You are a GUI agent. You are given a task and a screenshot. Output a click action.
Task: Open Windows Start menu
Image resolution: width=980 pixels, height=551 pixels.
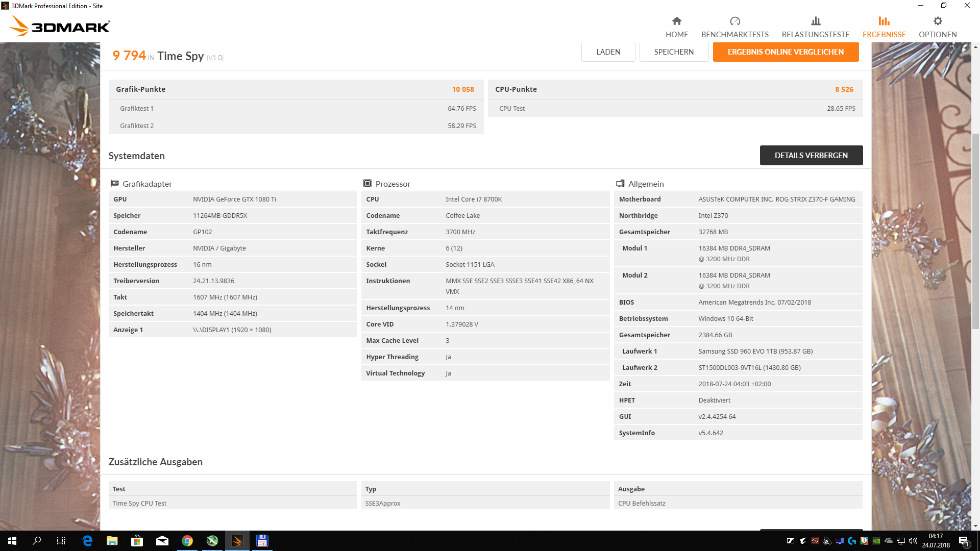pos(12,541)
